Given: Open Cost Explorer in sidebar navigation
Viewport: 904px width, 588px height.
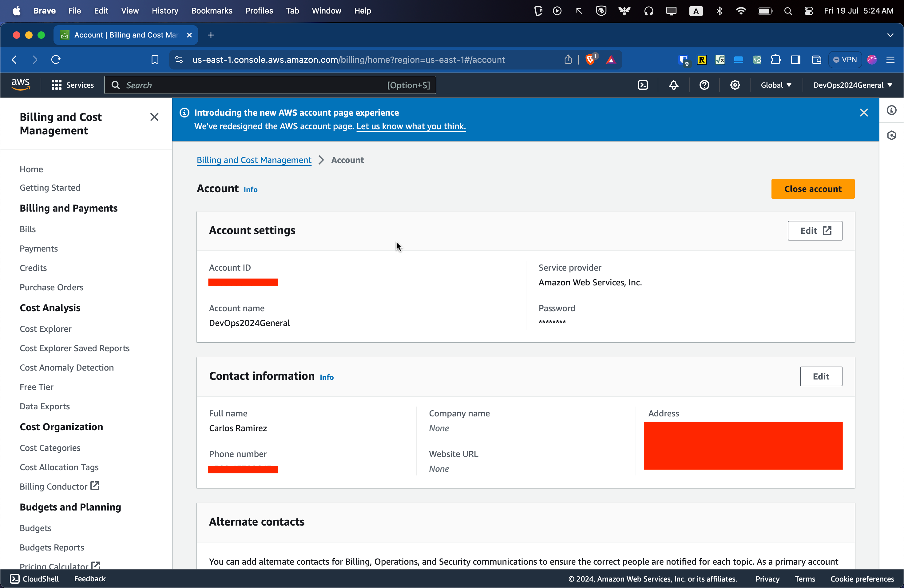Looking at the screenshot, I should 46,328.
